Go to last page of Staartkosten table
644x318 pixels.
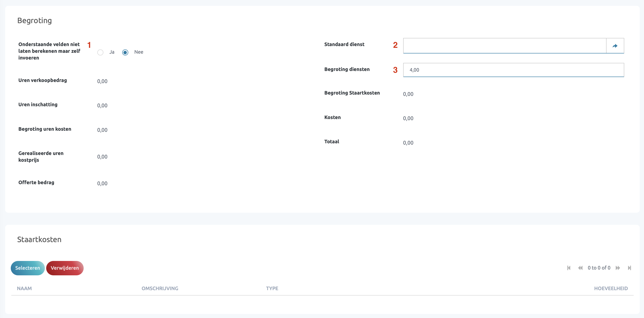coord(629,268)
